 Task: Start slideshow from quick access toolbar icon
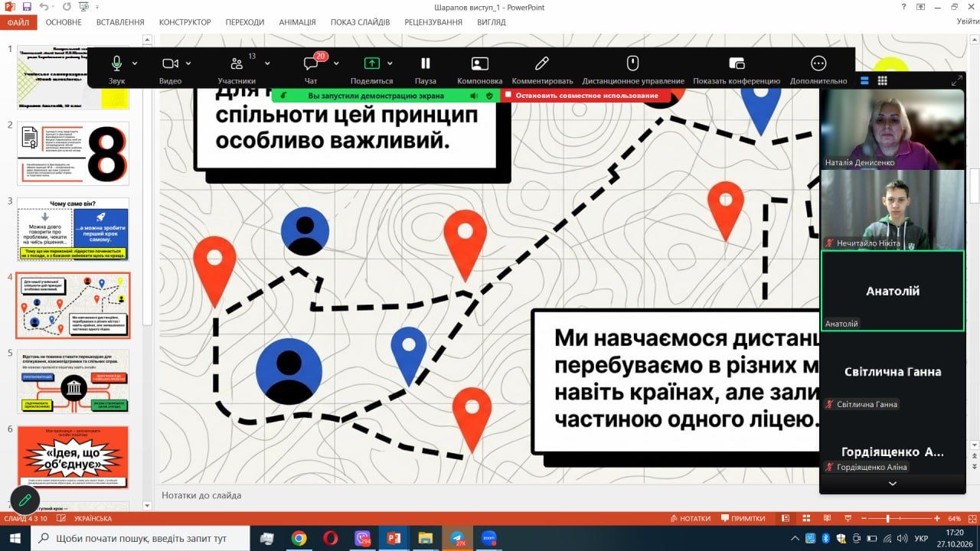pos(85,7)
